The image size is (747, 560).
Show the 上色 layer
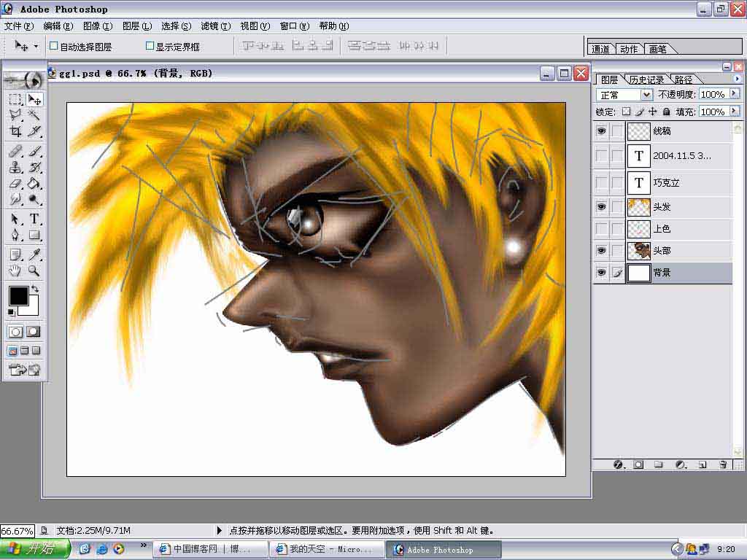tap(601, 228)
